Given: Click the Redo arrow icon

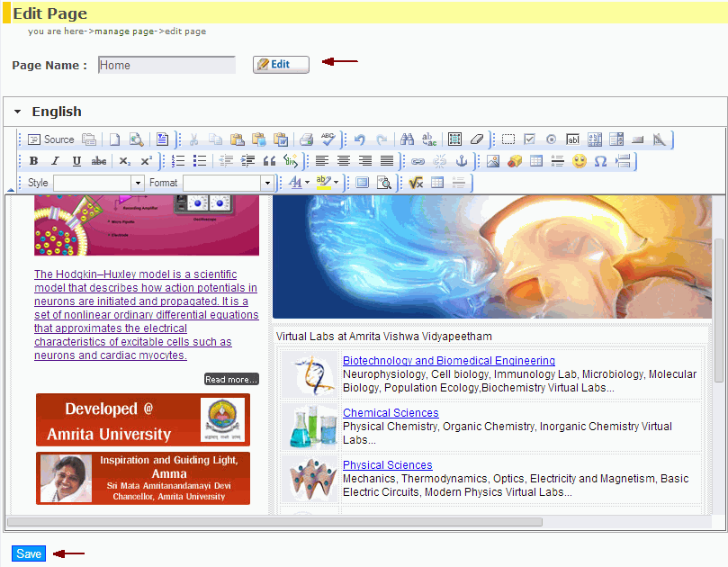Looking at the screenshot, I should (382, 139).
